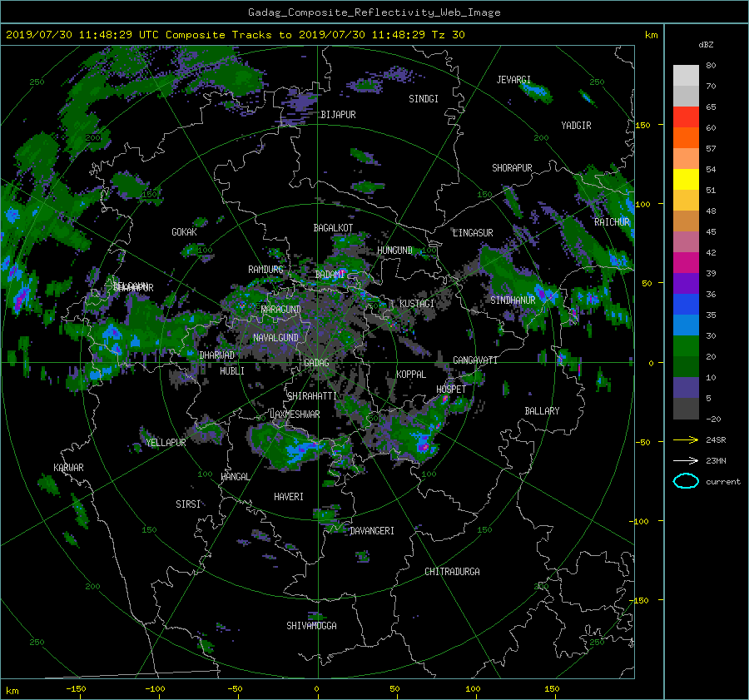Click the YADGIR city label

576,126
